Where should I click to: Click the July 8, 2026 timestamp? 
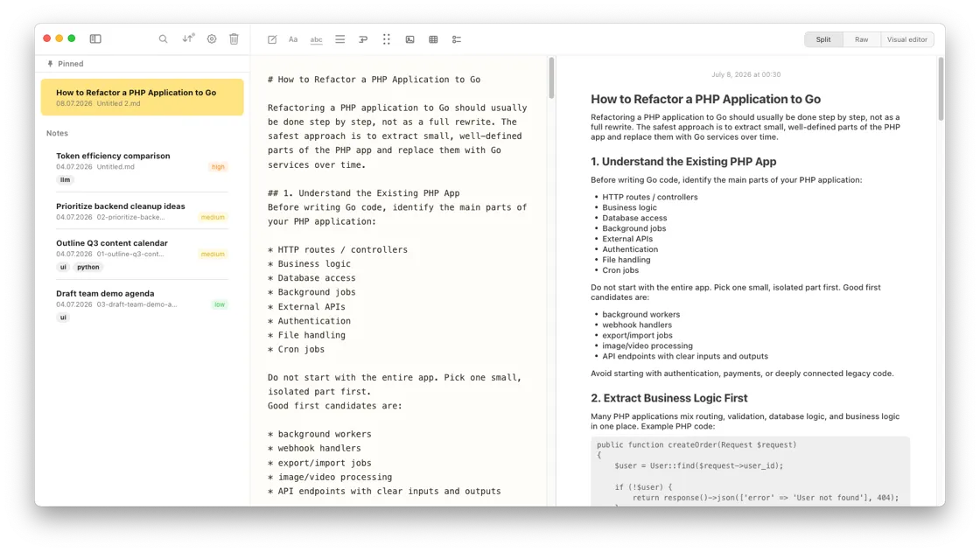745,74
